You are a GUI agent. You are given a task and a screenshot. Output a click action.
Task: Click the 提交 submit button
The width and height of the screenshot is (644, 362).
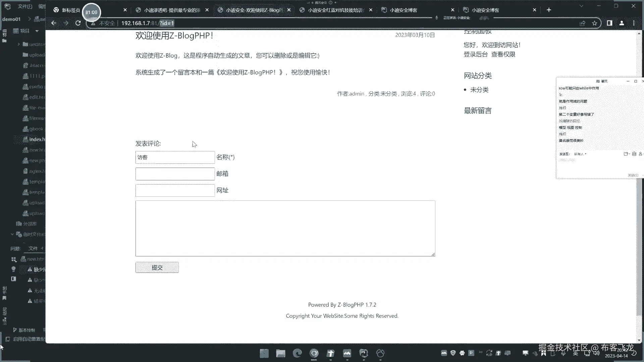pyautogui.click(x=157, y=267)
